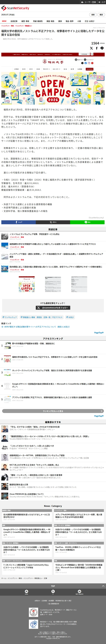The image size is (106, 644).
Task: Click the black X ポスト button
Action: pyautogui.click(x=53, y=222)
